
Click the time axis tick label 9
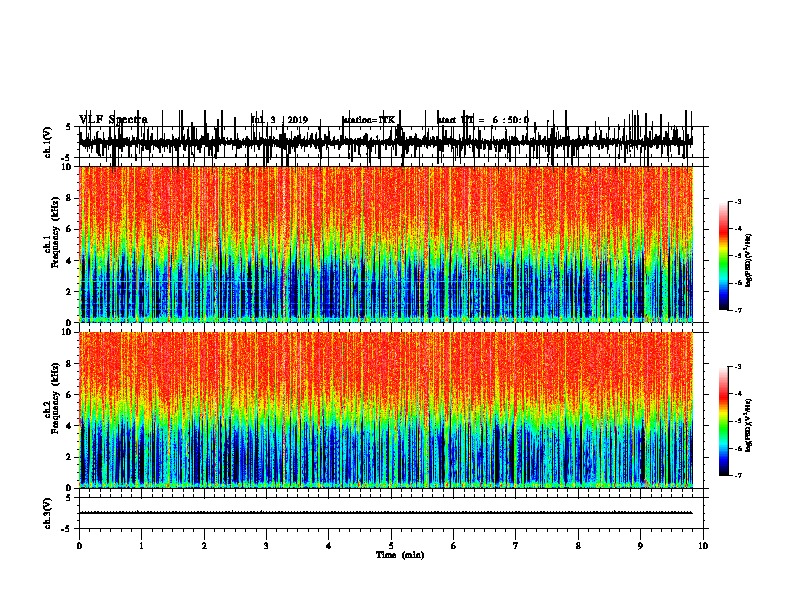(640, 546)
